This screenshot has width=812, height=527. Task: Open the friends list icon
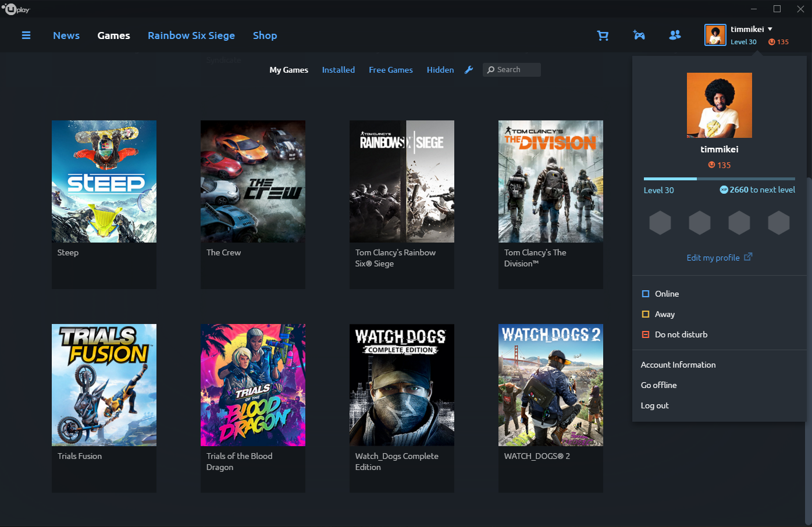[x=675, y=35]
